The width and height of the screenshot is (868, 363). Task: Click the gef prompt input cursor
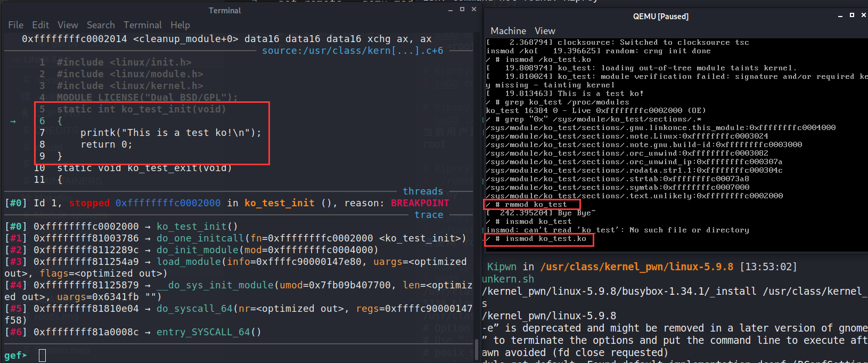click(x=43, y=356)
